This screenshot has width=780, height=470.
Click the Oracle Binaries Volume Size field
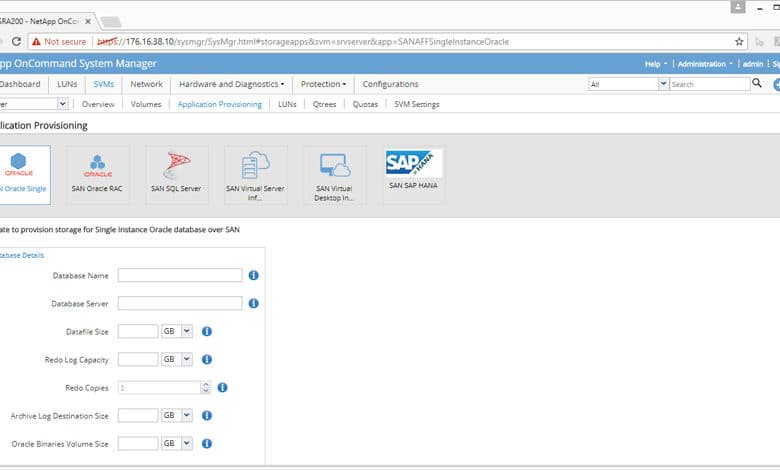click(138, 443)
